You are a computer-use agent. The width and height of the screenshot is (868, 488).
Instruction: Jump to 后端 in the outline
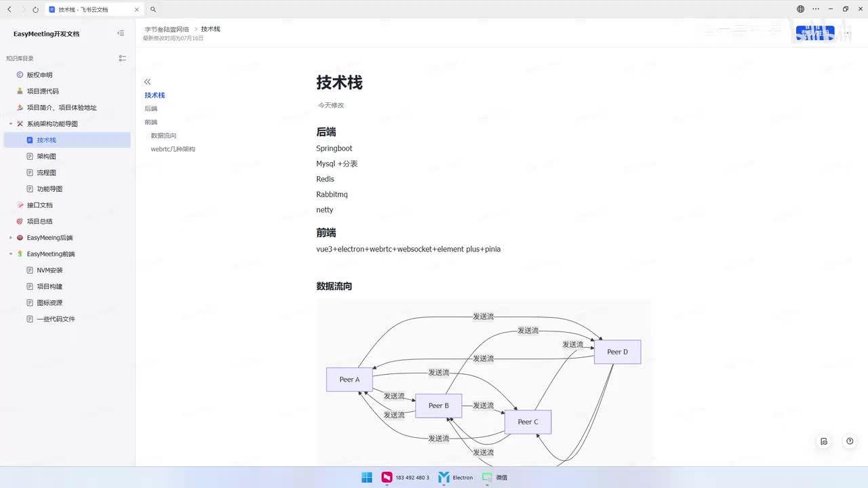click(x=151, y=108)
